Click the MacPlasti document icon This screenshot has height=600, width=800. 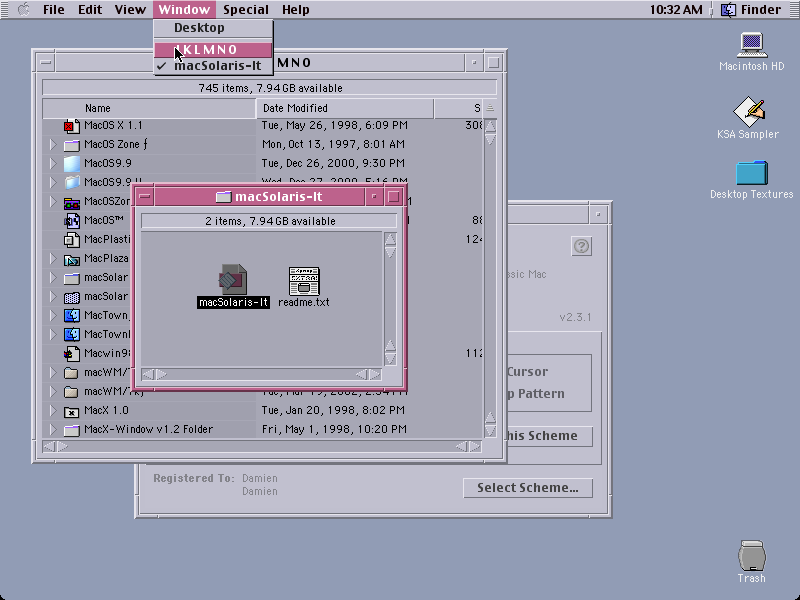click(x=71, y=239)
